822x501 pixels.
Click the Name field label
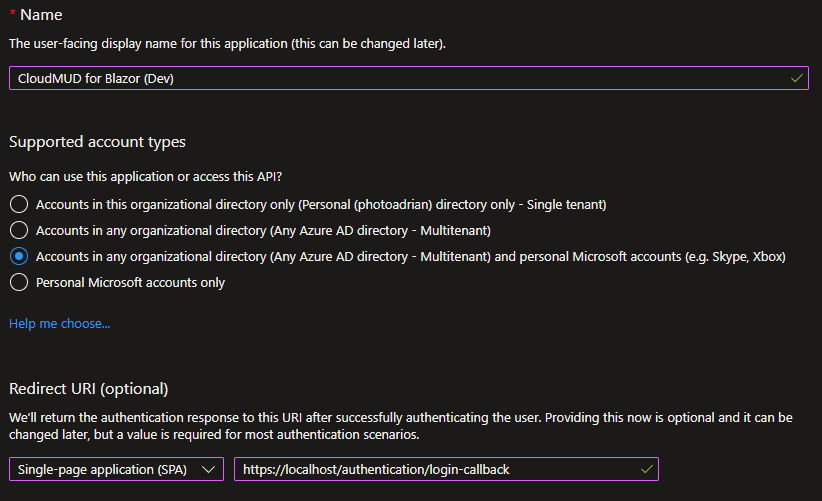(41, 15)
